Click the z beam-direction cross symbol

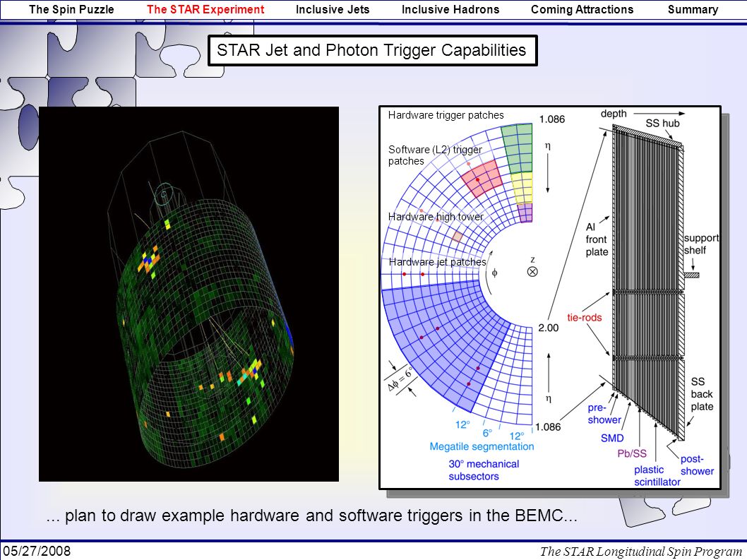532,272
